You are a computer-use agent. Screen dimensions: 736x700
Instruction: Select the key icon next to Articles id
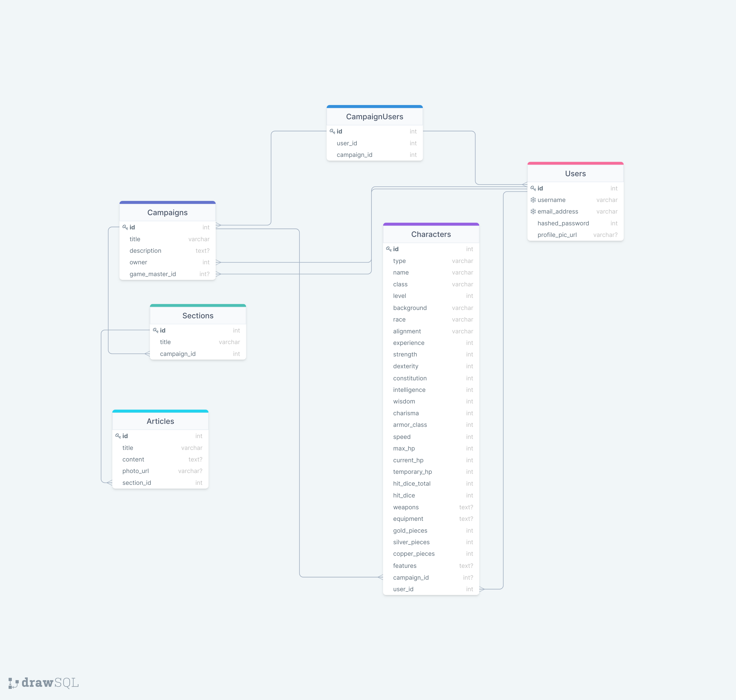118,436
